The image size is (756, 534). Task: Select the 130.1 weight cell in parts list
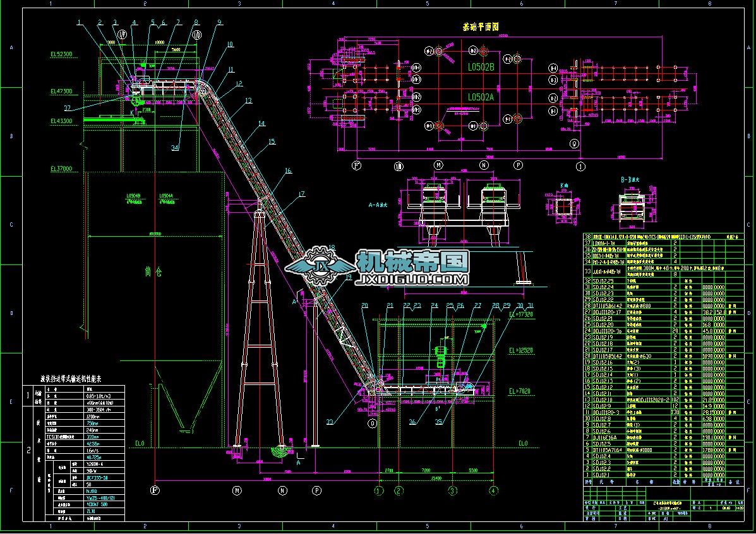click(707, 437)
